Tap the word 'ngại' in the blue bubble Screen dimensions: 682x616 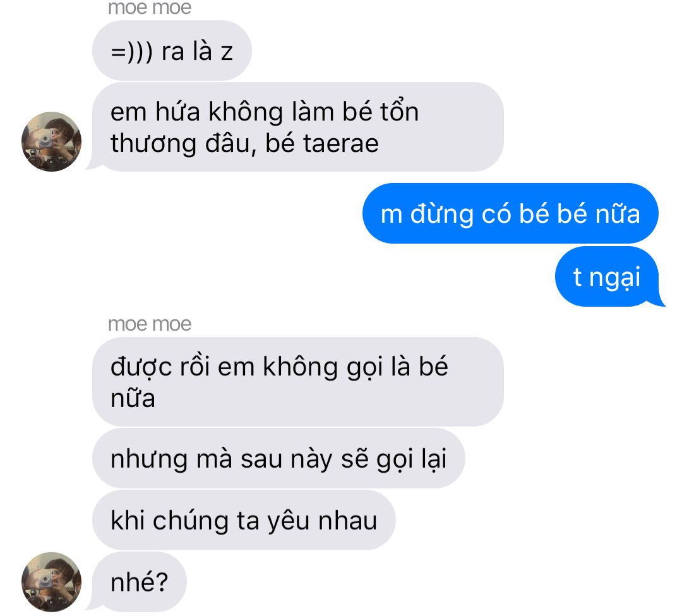pyautogui.click(x=614, y=278)
